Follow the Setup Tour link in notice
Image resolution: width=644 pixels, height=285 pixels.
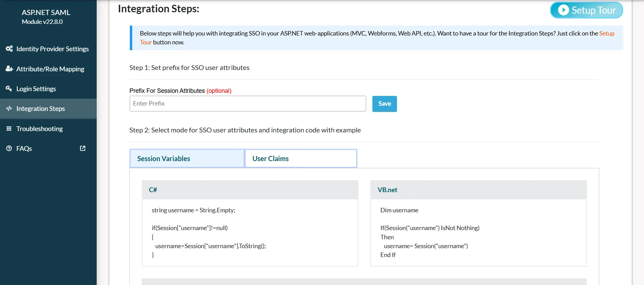pyautogui.click(x=607, y=33)
